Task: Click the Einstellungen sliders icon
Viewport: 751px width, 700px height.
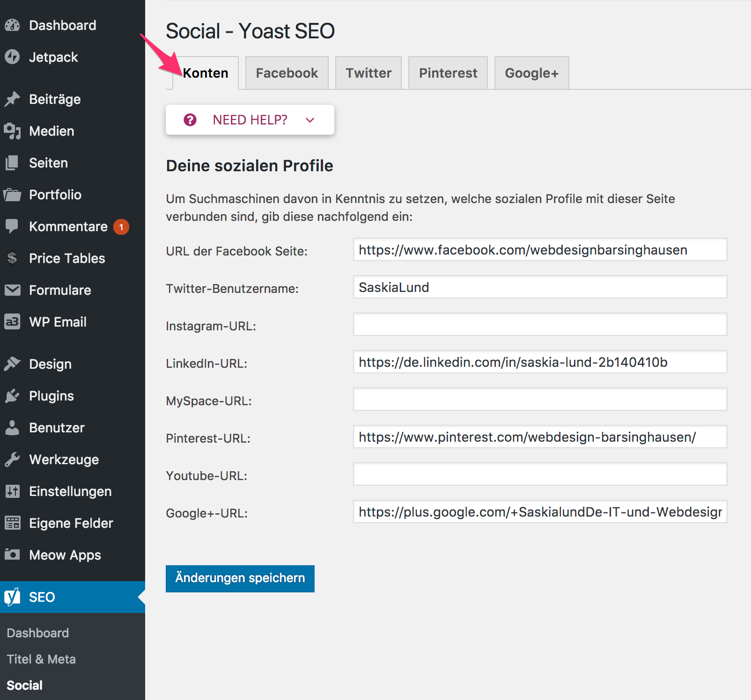Action: coord(12,491)
